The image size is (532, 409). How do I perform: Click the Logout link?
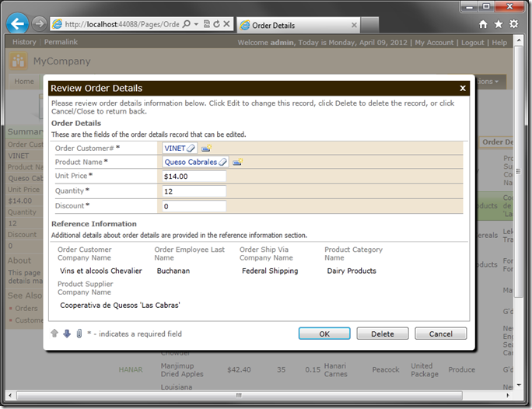click(x=472, y=43)
